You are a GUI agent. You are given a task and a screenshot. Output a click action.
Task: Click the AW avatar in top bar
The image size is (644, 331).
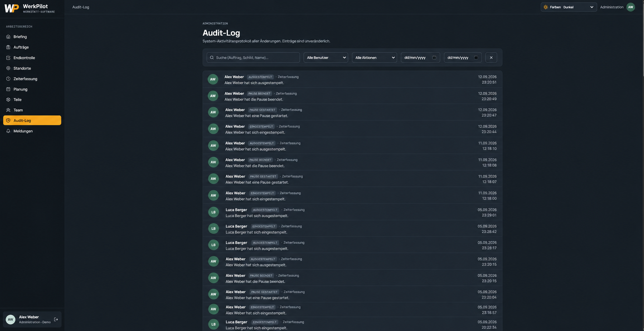(630, 7)
